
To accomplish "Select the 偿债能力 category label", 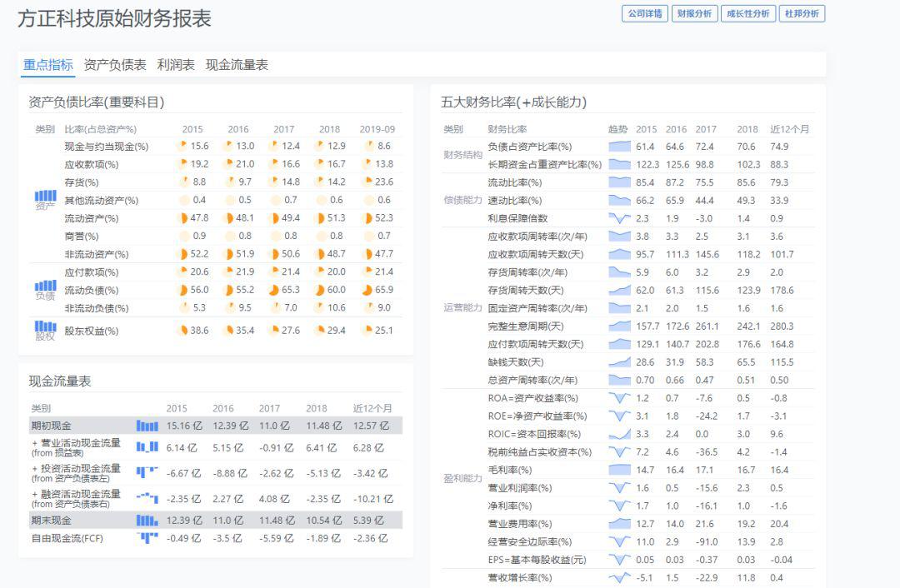I will coord(462,200).
